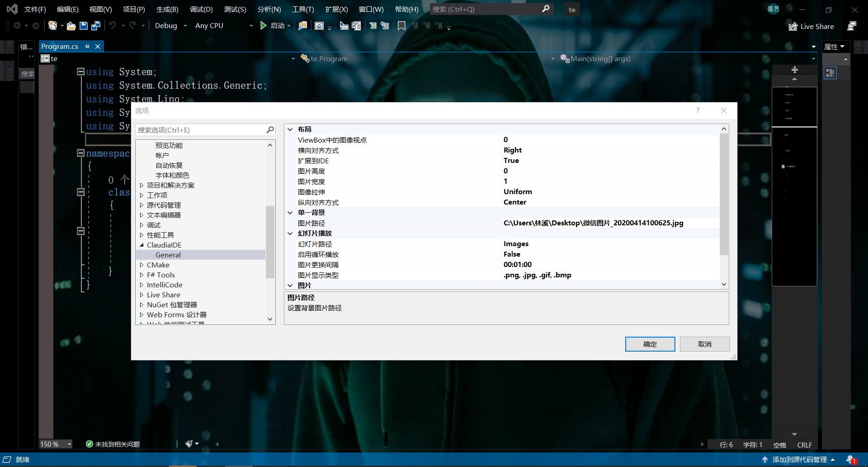This screenshot has height=467, width=868.
Task: Click the New Project toolbar icon
Action: pos(53,25)
